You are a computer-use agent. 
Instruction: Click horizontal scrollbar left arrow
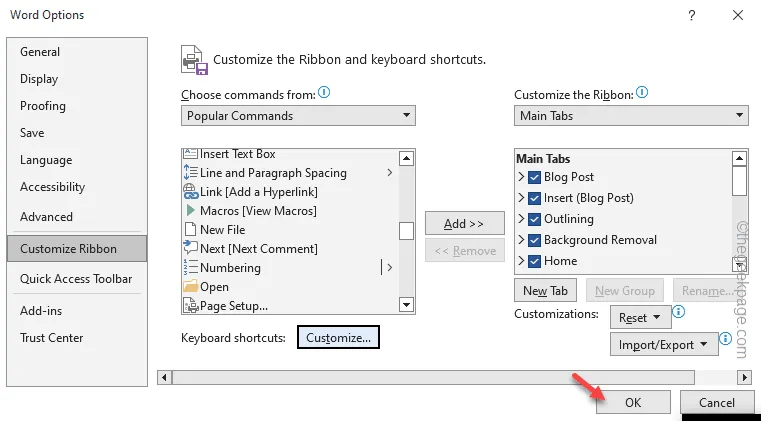click(x=164, y=377)
